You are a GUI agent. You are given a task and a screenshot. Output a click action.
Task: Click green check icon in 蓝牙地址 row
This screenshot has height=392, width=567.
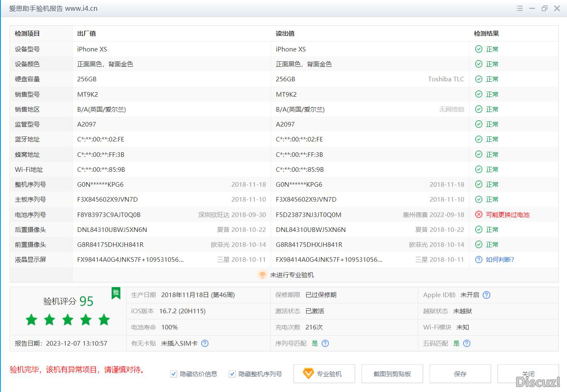479,139
